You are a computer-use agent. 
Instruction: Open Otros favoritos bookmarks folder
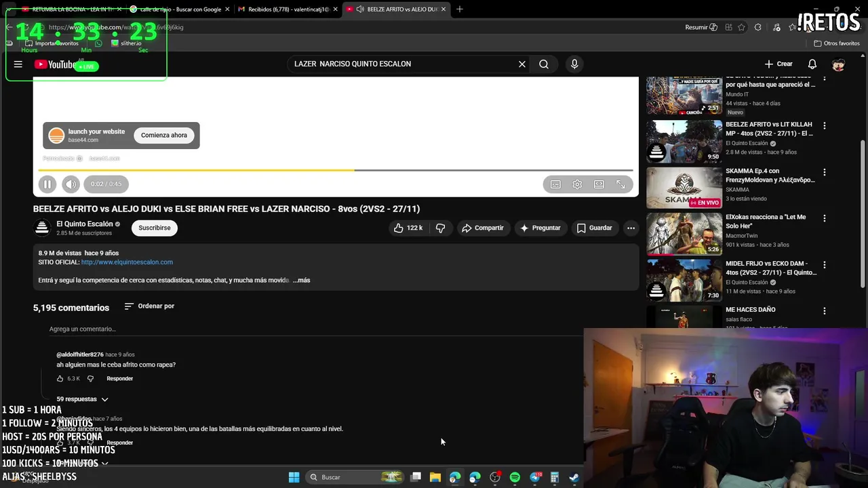point(837,43)
